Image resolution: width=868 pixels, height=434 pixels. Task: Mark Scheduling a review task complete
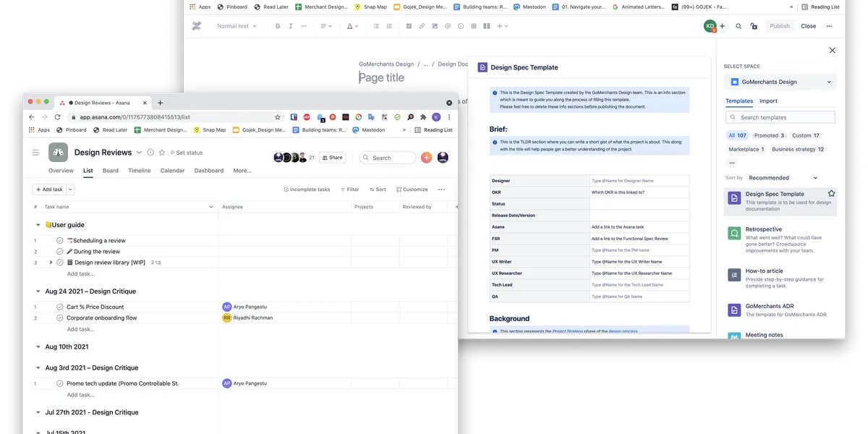click(x=59, y=241)
